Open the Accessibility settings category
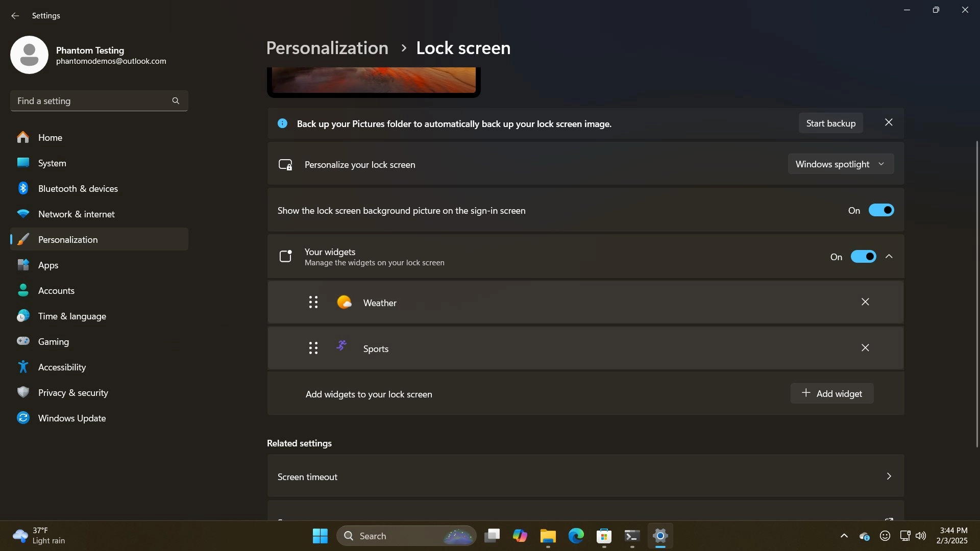980x551 pixels. point(62,367)
